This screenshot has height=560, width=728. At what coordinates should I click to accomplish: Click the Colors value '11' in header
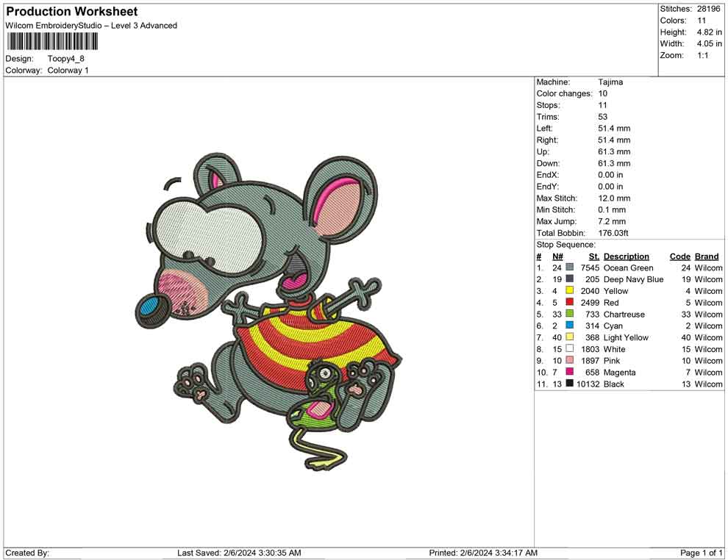tap(702, 21)
